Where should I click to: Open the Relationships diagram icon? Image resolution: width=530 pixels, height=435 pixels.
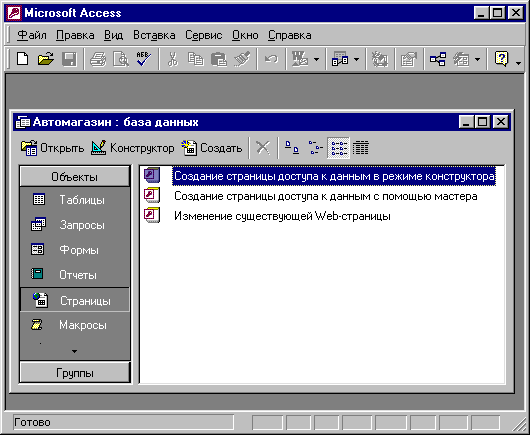pyautogui.click(x=438, y=59)
